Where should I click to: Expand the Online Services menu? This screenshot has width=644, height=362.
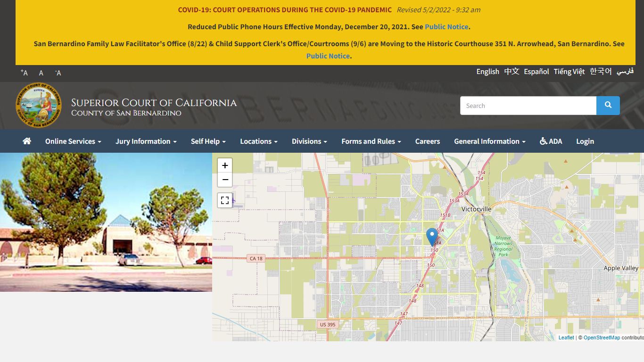point(73,141)
